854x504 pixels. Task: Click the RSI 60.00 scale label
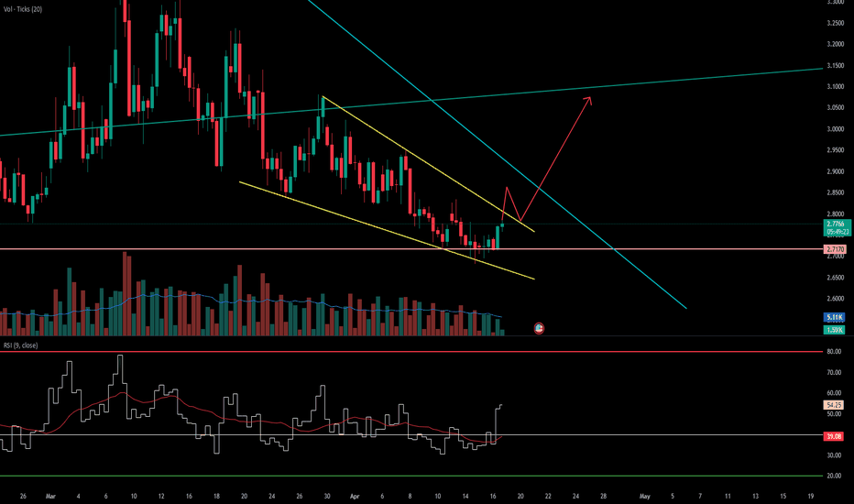coord(835,393)
